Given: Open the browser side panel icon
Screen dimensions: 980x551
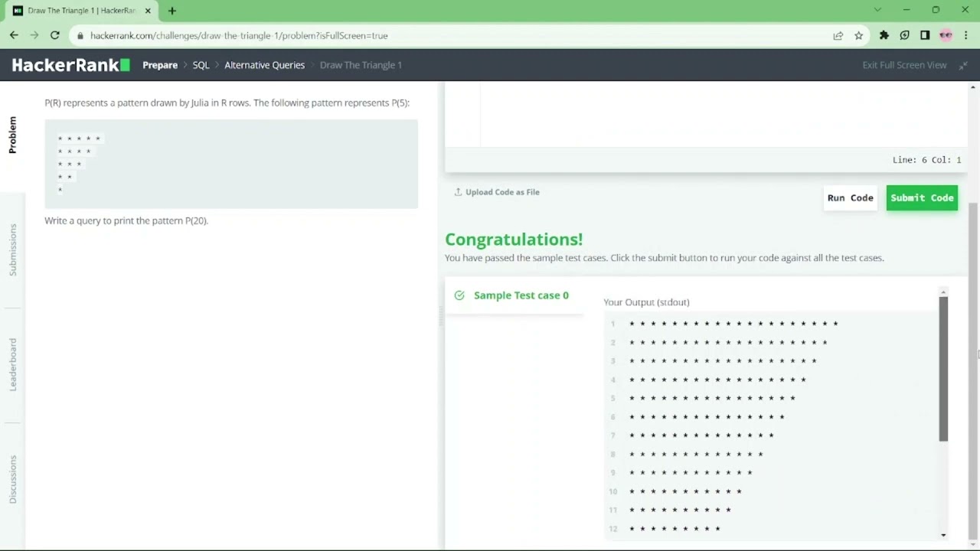Looking at the screenshot, I should click(x=925, y=35).
